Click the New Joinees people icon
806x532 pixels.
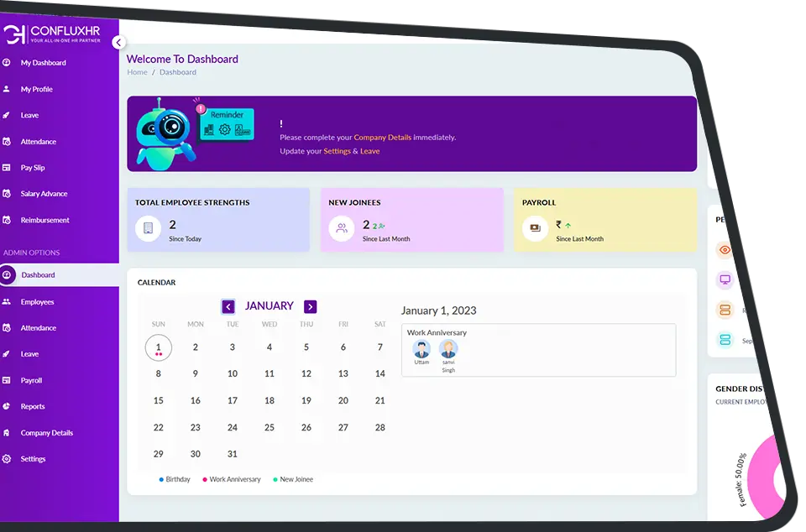[x=341, y=227]
